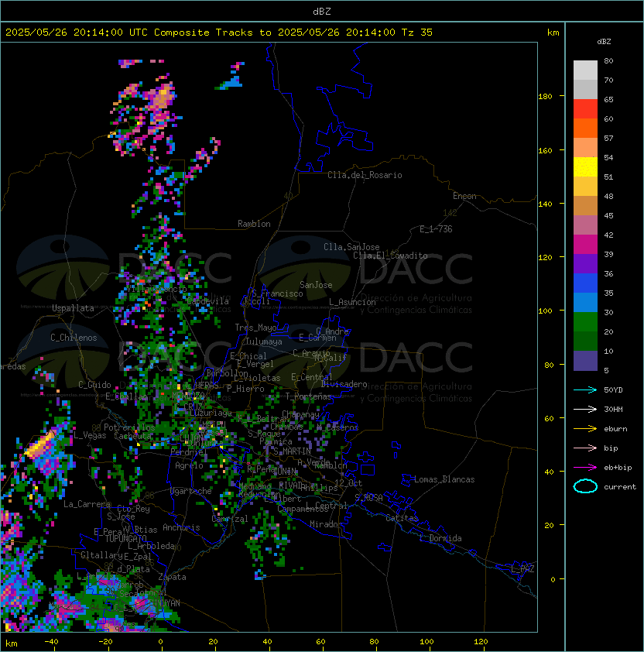Click the 'L_Vegas' map label
The width and height of the screenshot is (644, 652).
[x=90, y=435]
